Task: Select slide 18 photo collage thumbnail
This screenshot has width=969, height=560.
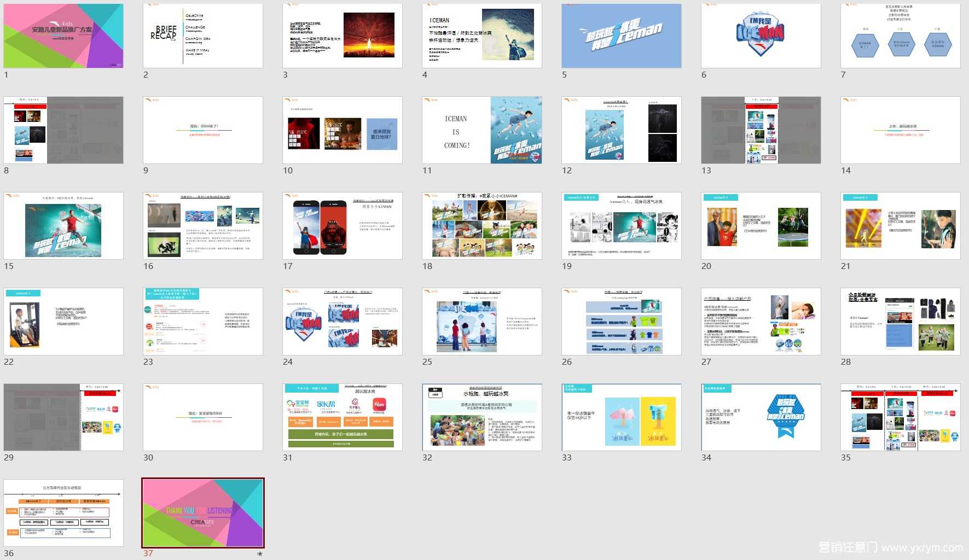Action: click(x=482, y=226)
